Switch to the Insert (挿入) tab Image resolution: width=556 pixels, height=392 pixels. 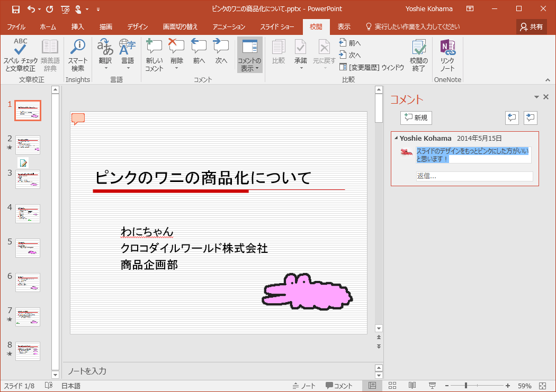(77, 26)
